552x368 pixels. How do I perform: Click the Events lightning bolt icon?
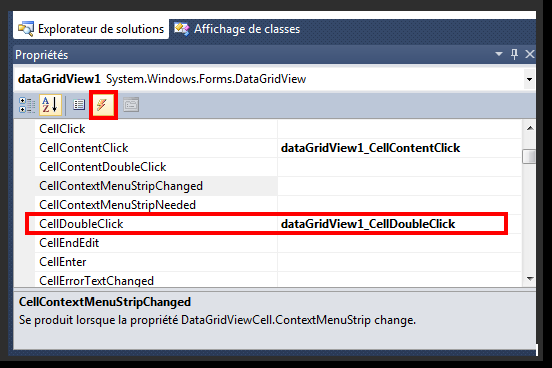pyautogui.click(x=103, y=105)
